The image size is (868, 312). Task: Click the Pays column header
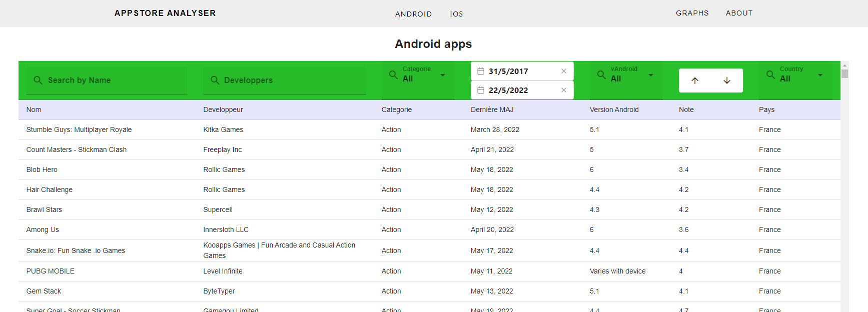coord(766,109)
